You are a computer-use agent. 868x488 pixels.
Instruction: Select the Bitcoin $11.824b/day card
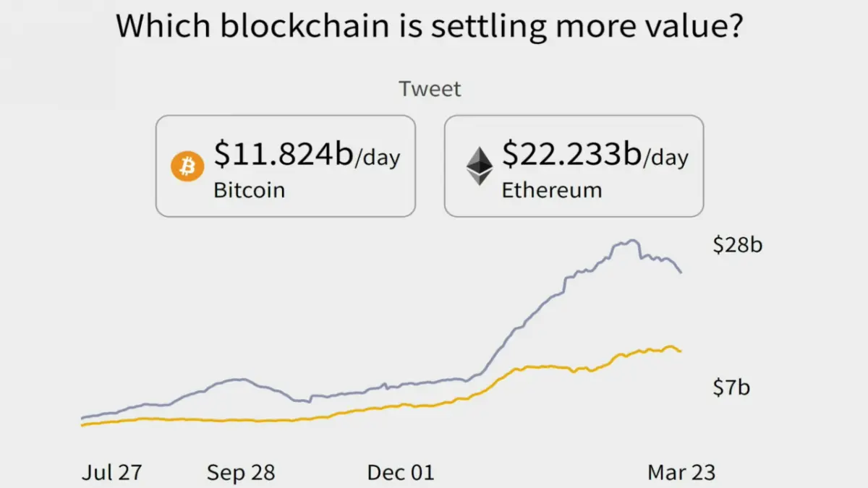pos(286,166)
